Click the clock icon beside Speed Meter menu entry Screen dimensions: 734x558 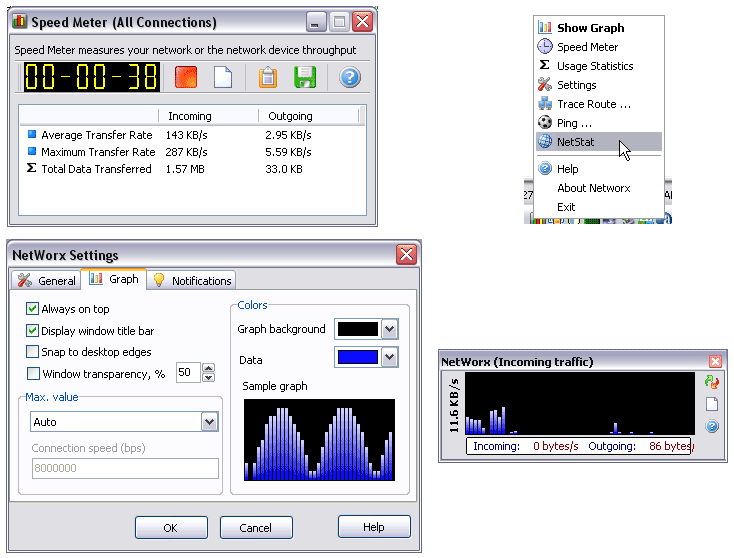[545, 46]
